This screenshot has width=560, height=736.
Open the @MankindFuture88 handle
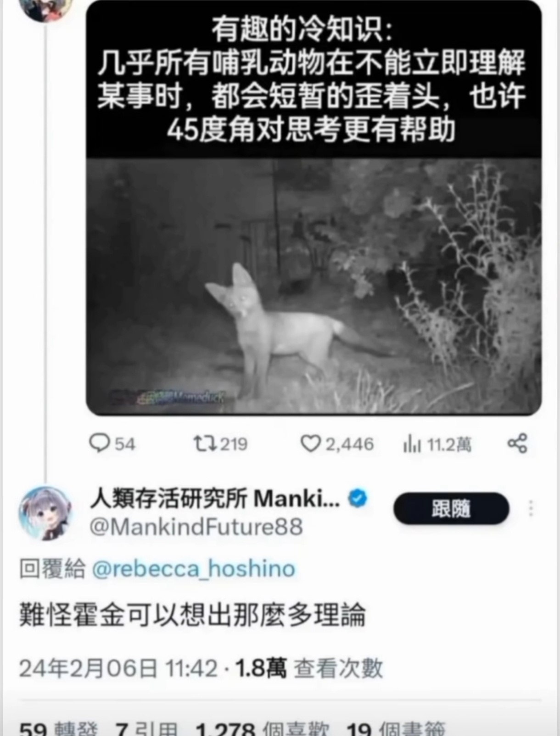[196, 527]
